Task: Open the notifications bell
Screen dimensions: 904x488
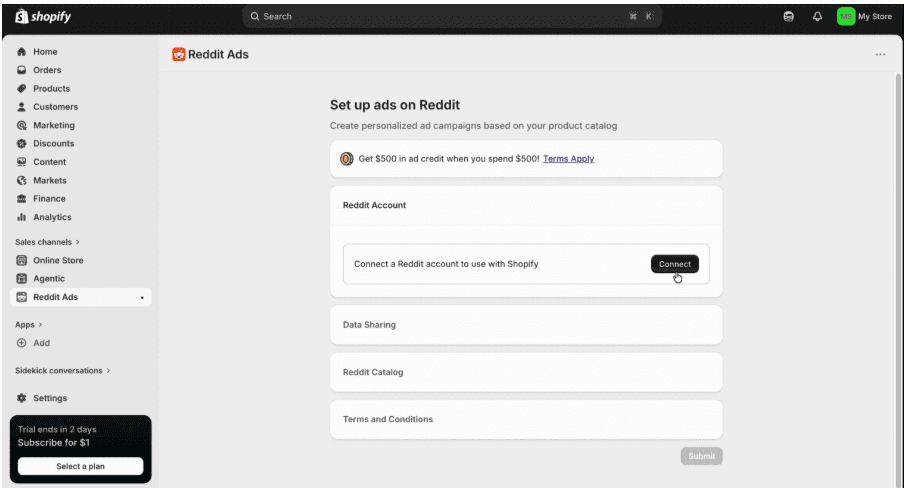Action: [817, 17]
